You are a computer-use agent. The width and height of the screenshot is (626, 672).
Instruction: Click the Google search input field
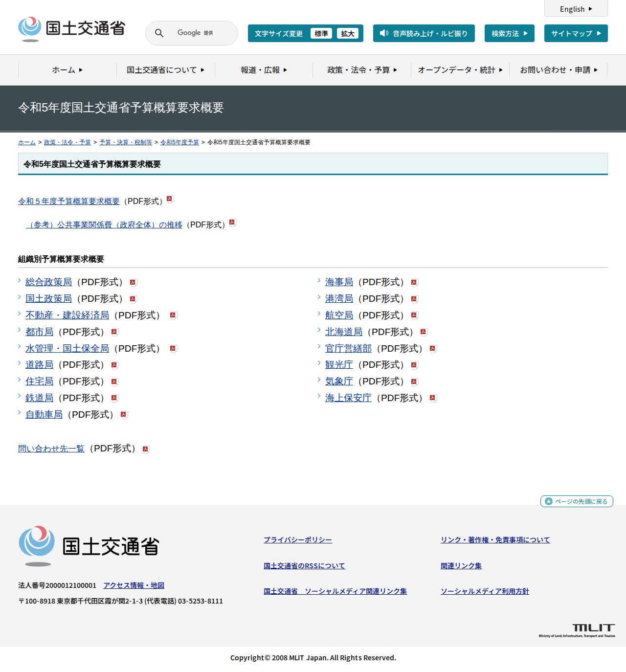[x=196, y=33]
